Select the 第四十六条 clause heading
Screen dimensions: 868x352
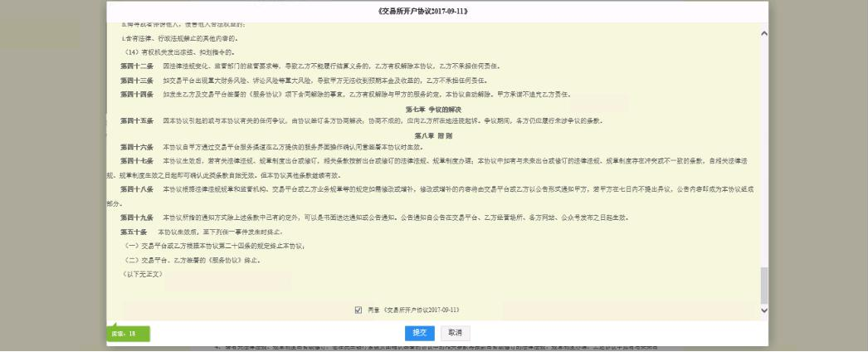[x=136, y=146]
